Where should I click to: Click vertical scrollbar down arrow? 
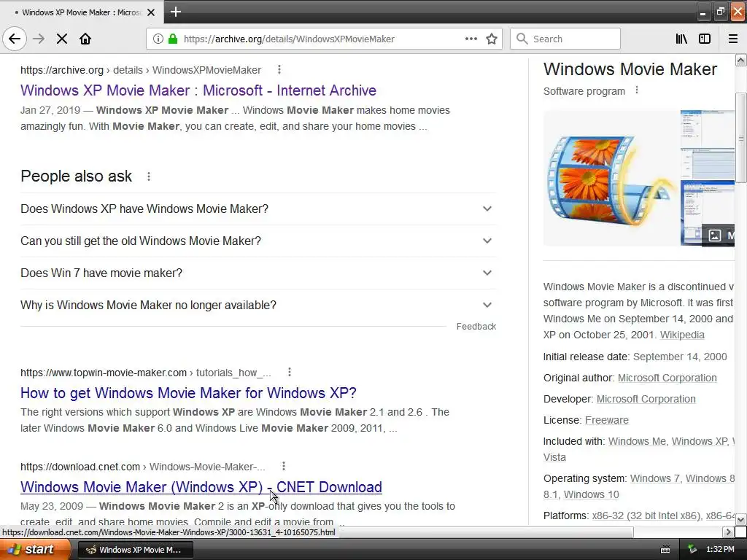point(741,519)
